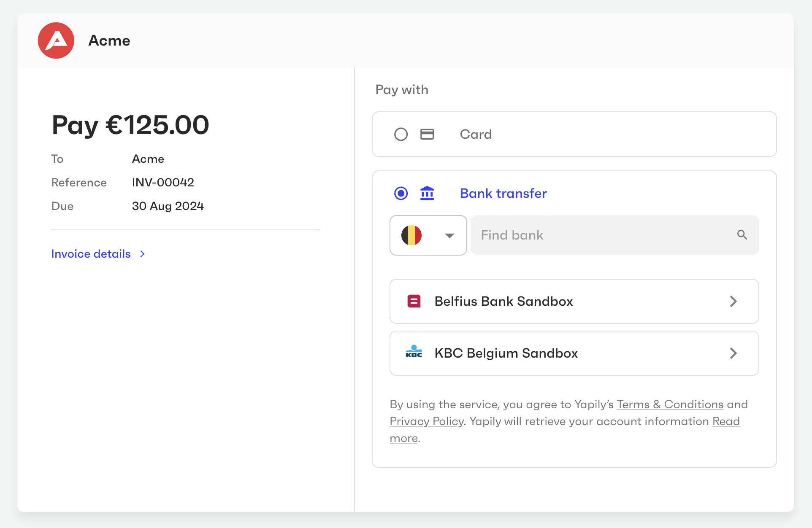Open the Privacy Policy
The height and width of the screenshot is (528, 812).
tap(426, 421)
